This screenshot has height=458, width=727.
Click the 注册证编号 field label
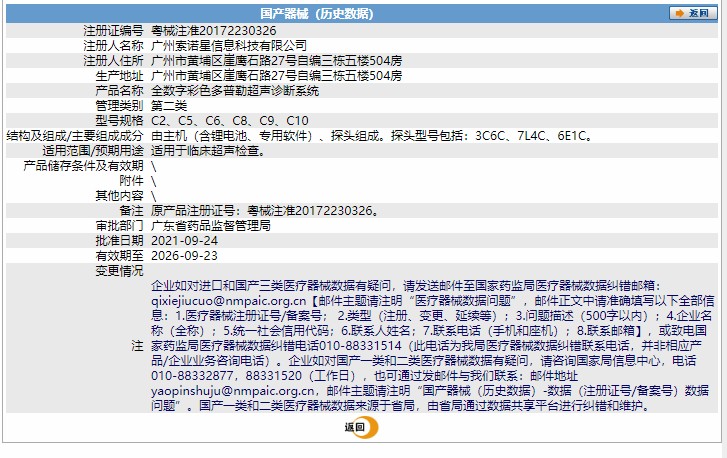pyautogui.click(x=114, y=31)
